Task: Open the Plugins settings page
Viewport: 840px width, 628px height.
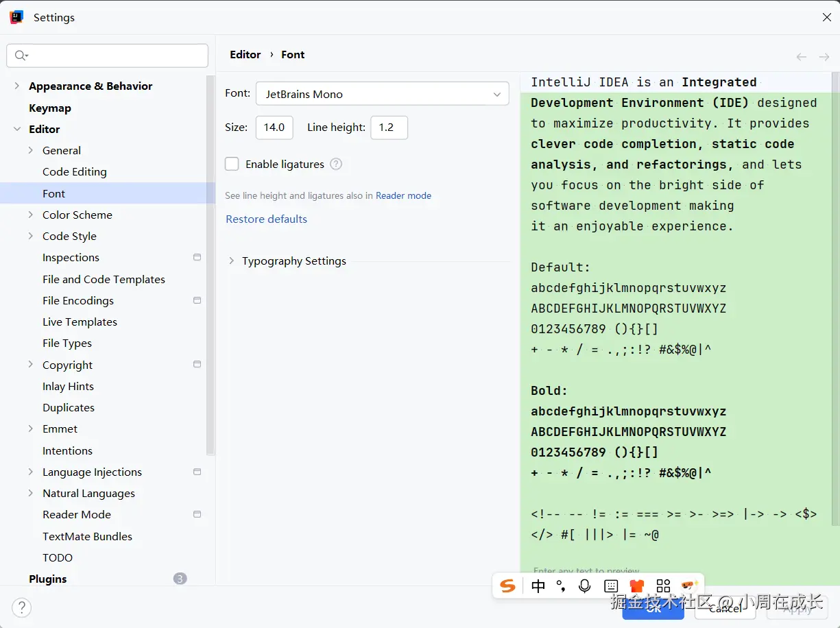Action: point(48,579)
